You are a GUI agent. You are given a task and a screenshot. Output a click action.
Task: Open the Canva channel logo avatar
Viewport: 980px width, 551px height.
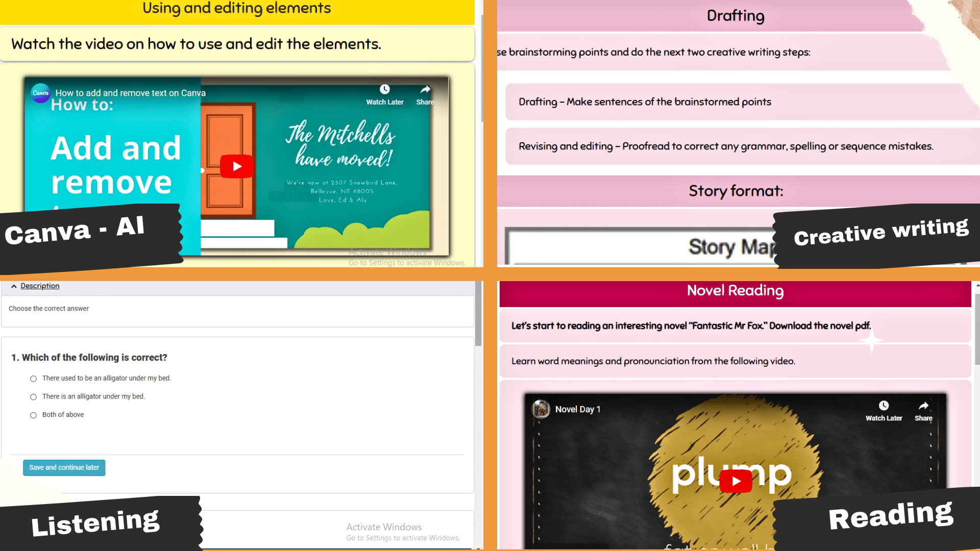point(40,93)
